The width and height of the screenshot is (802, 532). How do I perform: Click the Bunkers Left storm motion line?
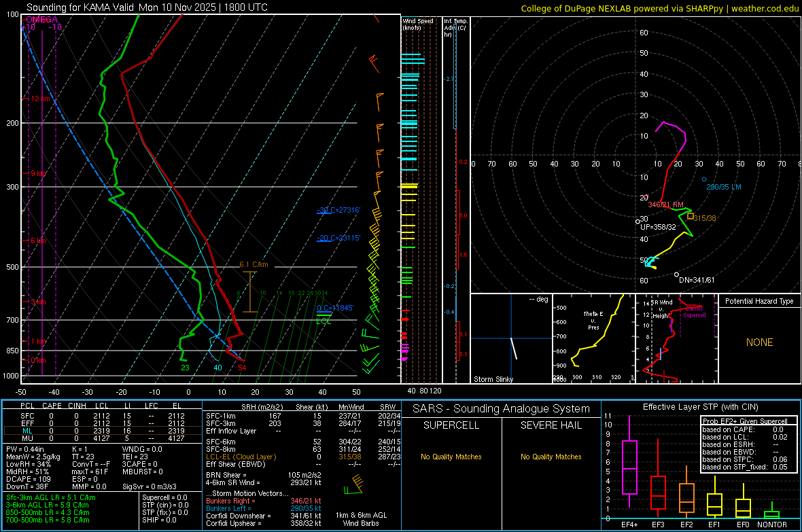tap(264, 508)
